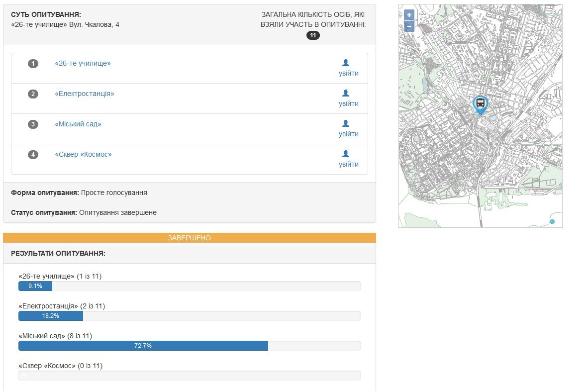
Task: Click the bus stop marker on map
Action: [480, 104]
